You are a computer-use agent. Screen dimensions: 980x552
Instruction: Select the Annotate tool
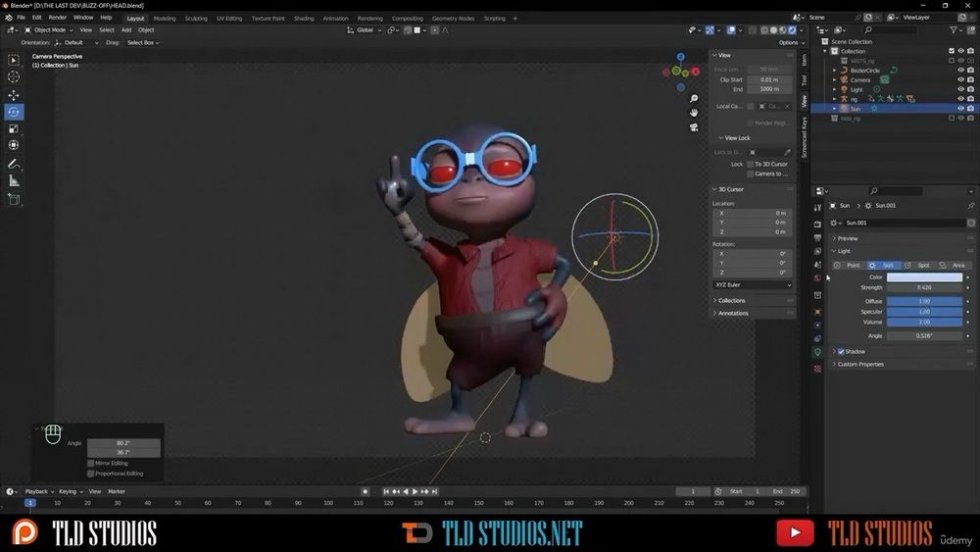14,164
